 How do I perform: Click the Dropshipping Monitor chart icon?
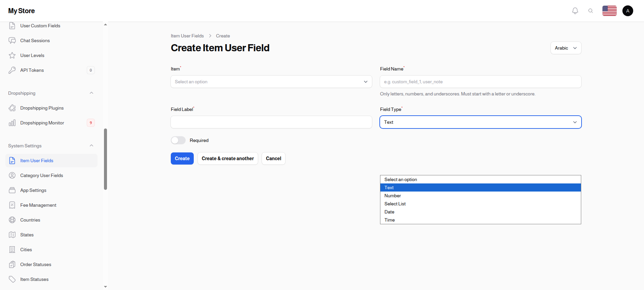(x=12, y=123)
